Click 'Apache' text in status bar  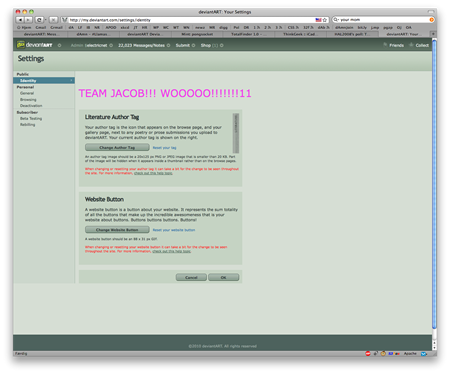[x=410, y=353]
